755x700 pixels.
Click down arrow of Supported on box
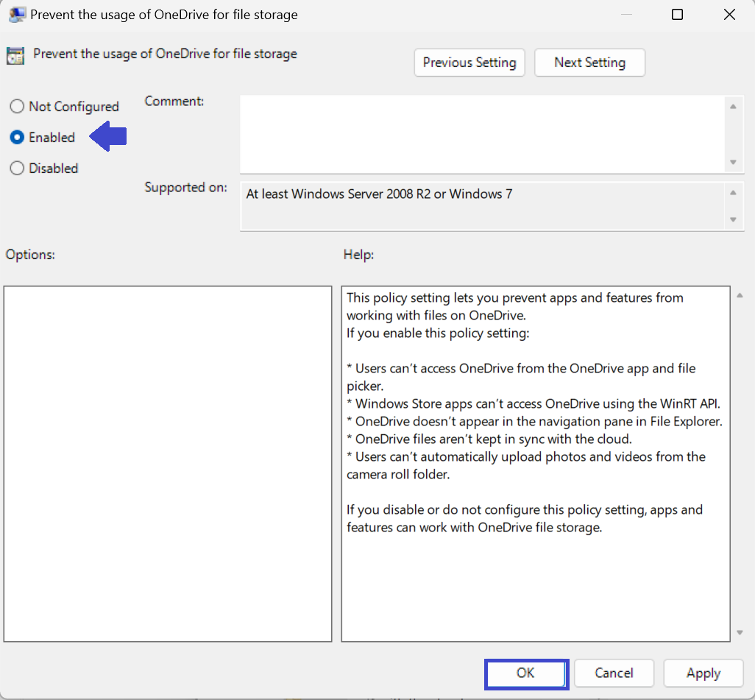coord(732,219)
